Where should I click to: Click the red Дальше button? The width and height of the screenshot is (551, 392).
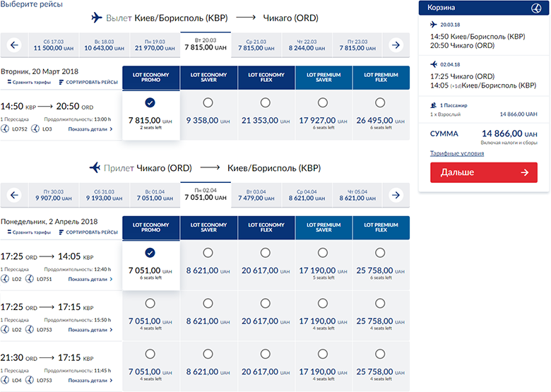click(x=484, y=172)
